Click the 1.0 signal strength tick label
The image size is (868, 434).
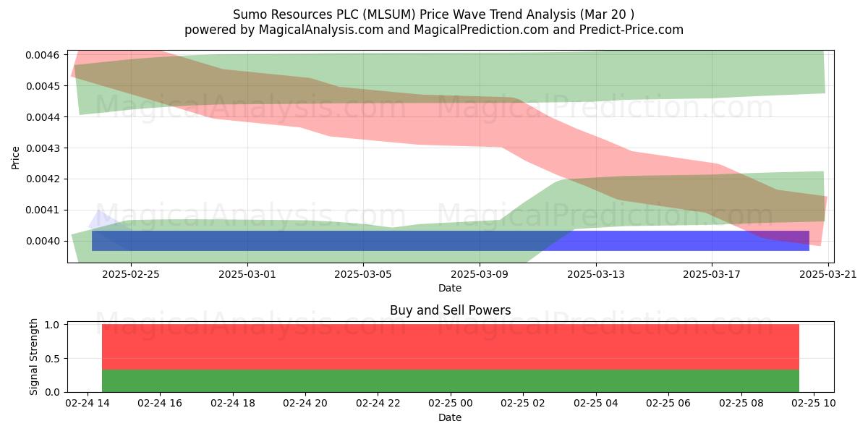click(54, 325)
